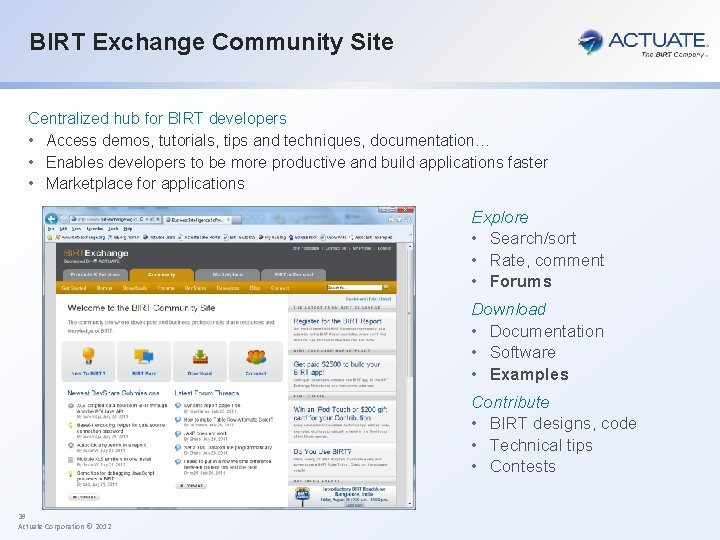This screenshot has width=720, height=540.
Task: Click the Connect people group icon
Action: pyautogui.click(x=256, y=357)
